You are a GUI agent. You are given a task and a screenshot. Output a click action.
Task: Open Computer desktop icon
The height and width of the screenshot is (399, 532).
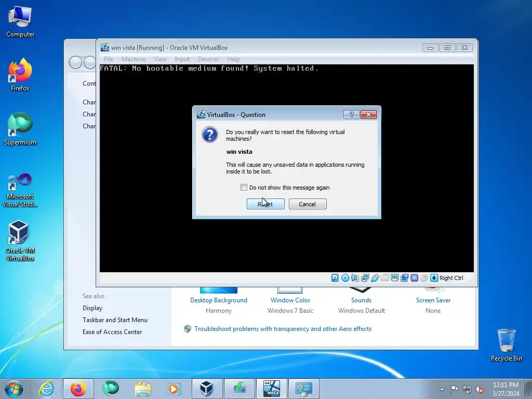click(20, 21)
